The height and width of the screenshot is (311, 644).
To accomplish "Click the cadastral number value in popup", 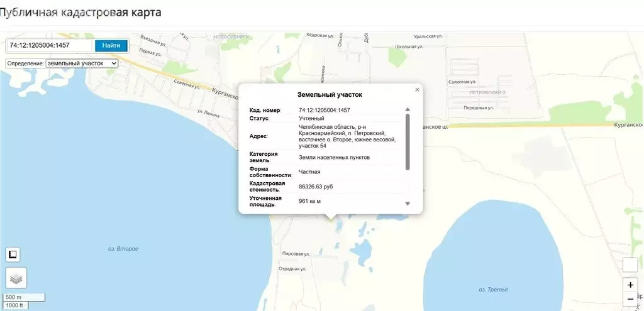I will pyautogui.click(x=325, y=110).
